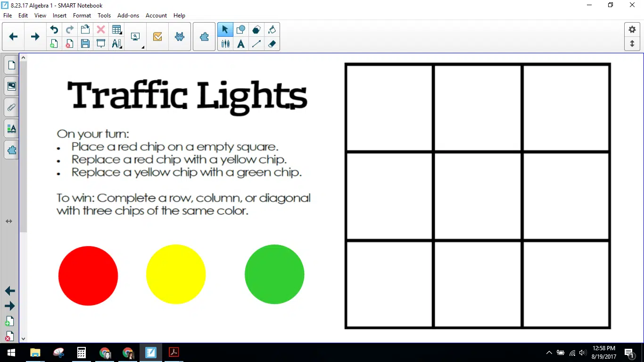Move toolbar with the up-down arrow icon
Screen dimensions: 644x362
(x=632, y=44)
